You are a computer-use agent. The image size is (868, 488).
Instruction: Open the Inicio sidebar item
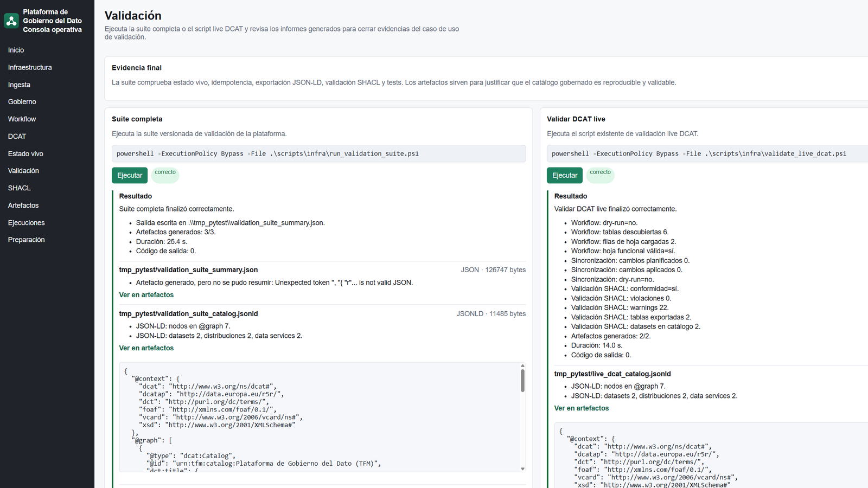click(x=16, y=50)
